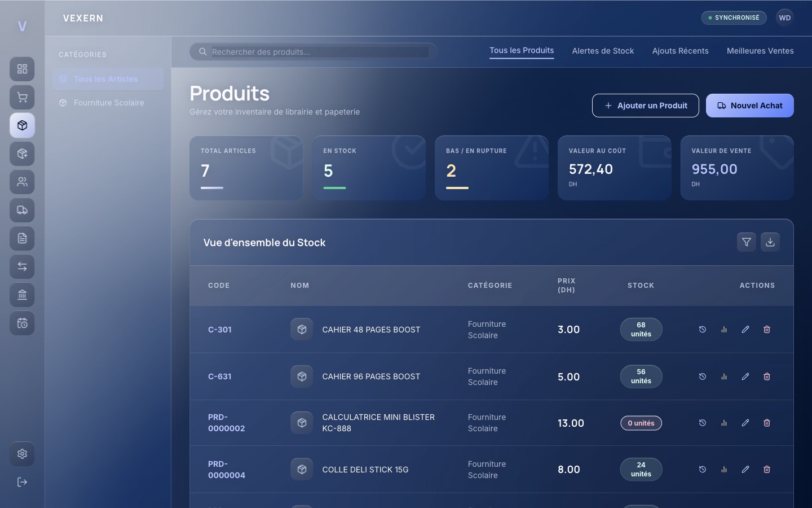Select Tous les Articles category
Screen dimensions: 812x508
tap(108, 79)
